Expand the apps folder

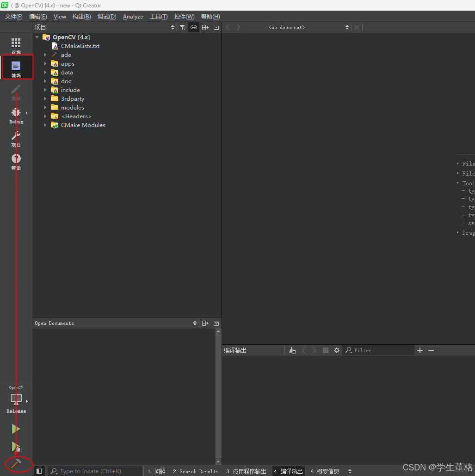(45, 64)
